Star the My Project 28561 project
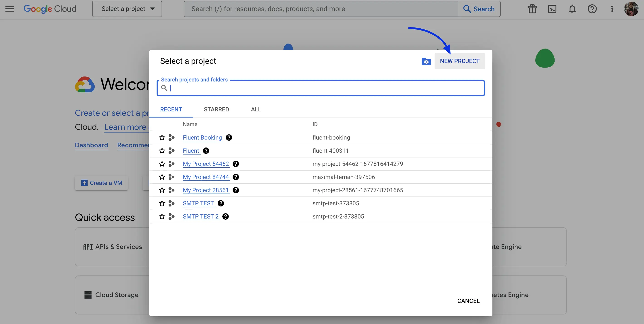Screen dimensions: 644x324 tap(162, 190)
